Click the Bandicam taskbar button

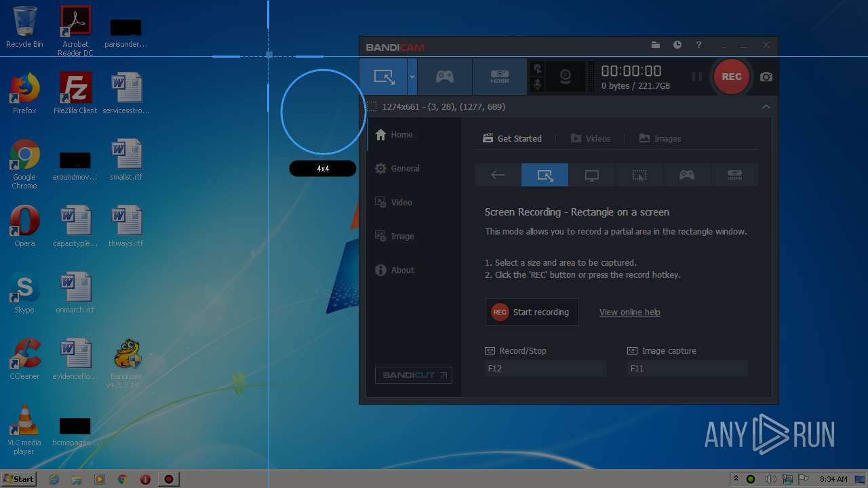click(169, 479)
